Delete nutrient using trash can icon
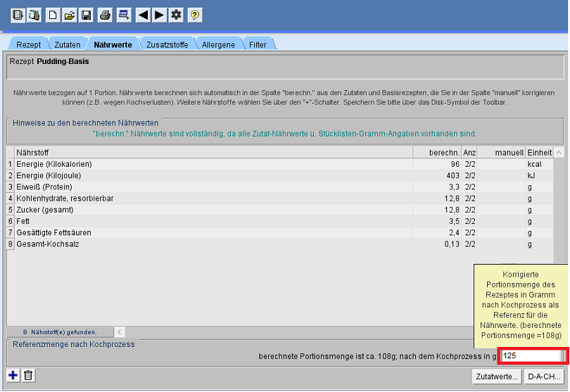Screen dimensions: 570x392 coord(28,376)
